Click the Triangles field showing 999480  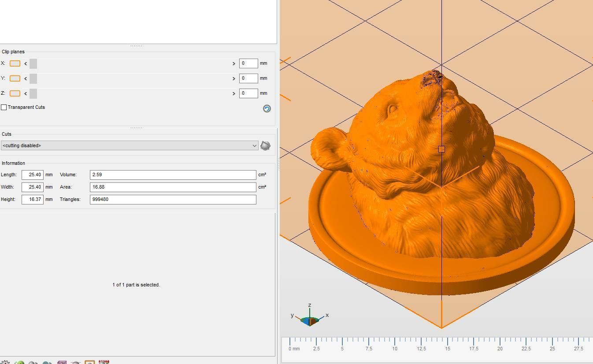[x=173, y=200]
